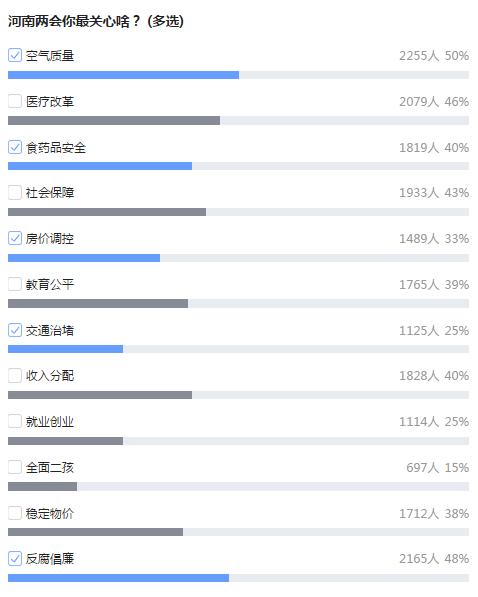Check the 就业创业 option
Screen dimensions: 478x597
(15, 421)
